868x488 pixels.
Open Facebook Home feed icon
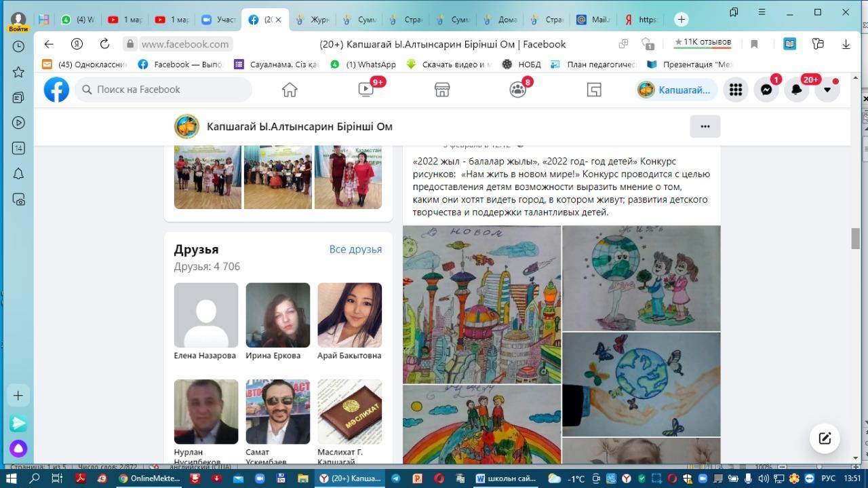(290, 90)
